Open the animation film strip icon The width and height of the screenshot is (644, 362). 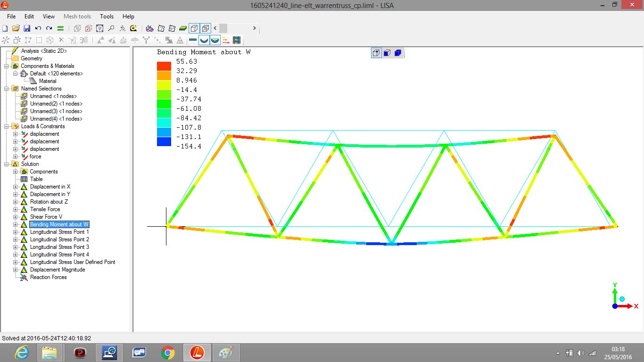coord(237,40)
